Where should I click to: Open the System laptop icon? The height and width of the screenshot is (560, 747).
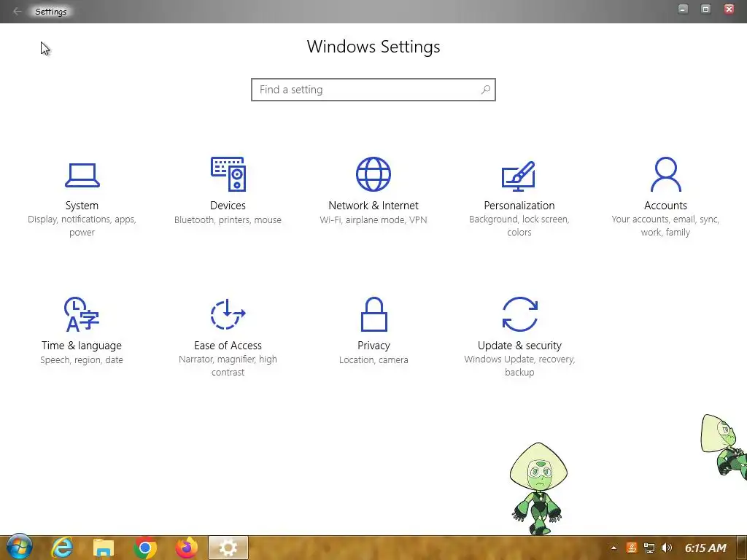tap(82, 175)
